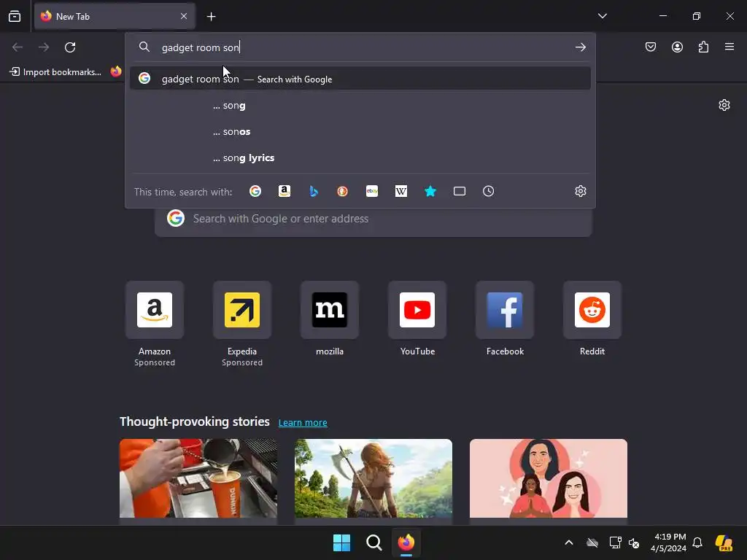Viewport: 747px width, 560px height.
Task: Search bookmarks using the star icon
Action: tap(430, 192)
